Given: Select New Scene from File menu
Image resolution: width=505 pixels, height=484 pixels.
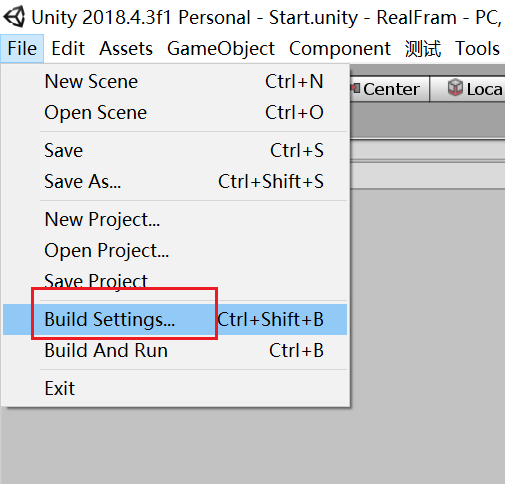Looking at the screenshot, I should (175, 81).
